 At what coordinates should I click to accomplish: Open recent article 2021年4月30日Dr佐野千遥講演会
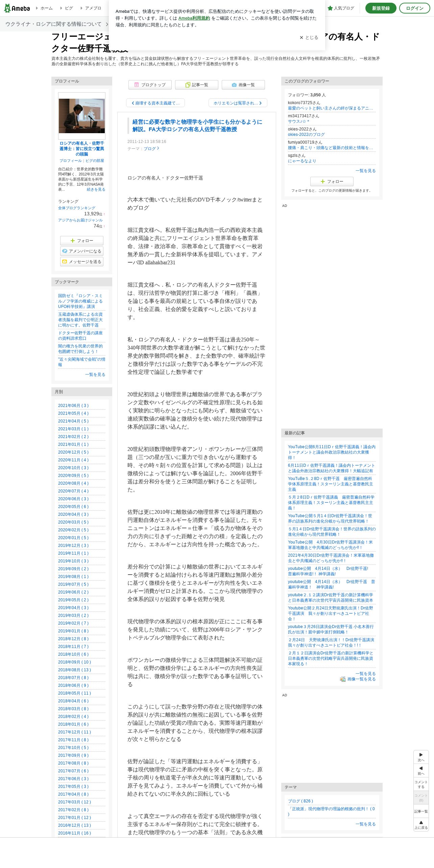coord(331,558)
